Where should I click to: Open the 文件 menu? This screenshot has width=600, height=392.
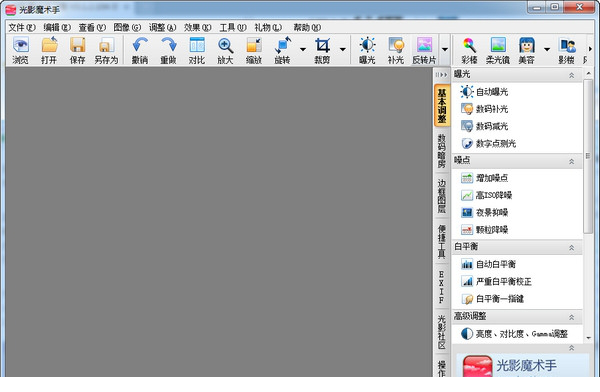coord(22,28)
